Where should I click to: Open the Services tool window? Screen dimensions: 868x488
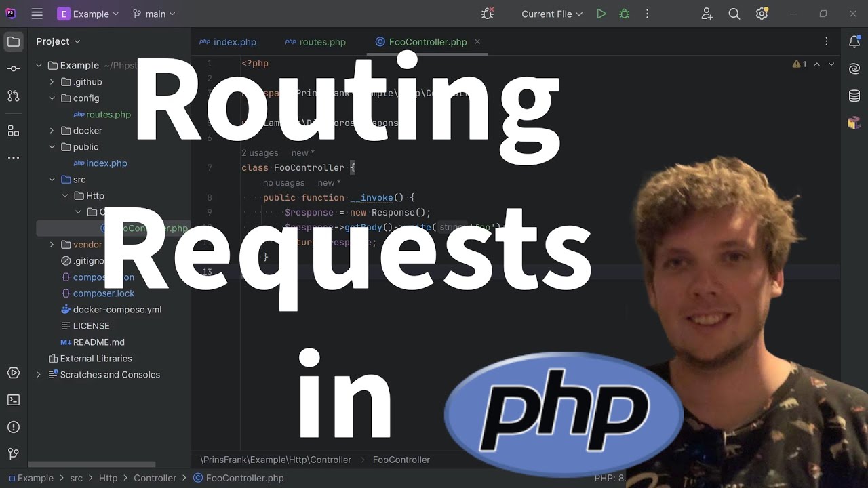coord(14,373)
